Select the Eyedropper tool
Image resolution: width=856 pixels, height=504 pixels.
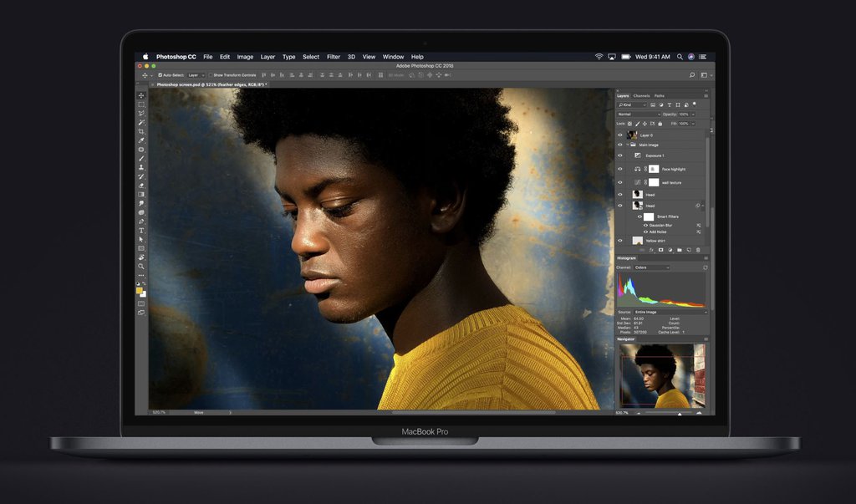click(141, 140)
